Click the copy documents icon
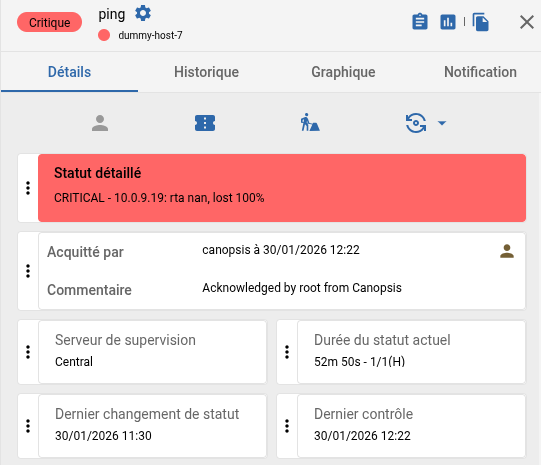The image size is (541, 465). point(481,22)
